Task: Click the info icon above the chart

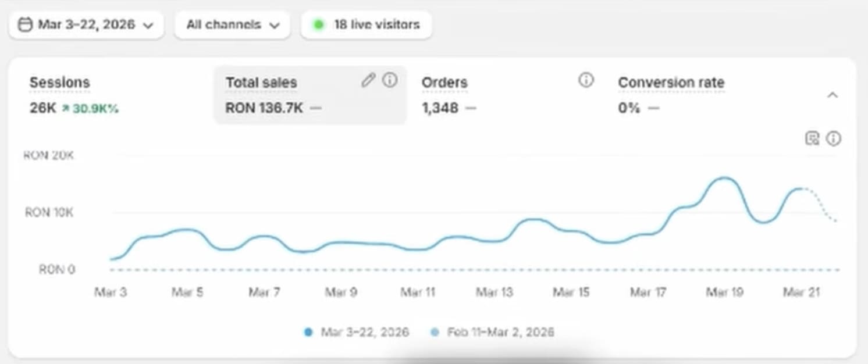Action: [834, 138]
